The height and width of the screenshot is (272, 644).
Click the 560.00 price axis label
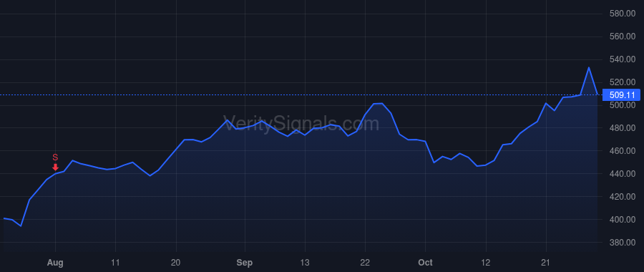[x=623, y=37]
